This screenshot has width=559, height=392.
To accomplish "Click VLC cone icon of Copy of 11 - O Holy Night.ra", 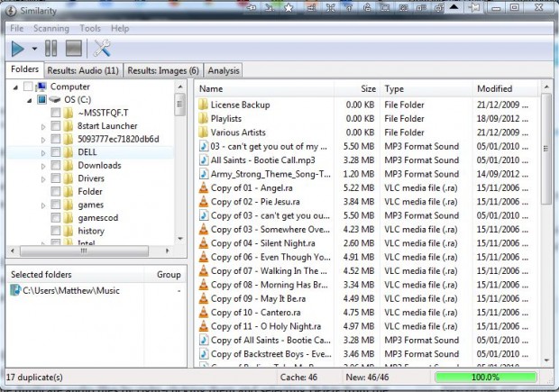I will [203, 326].
